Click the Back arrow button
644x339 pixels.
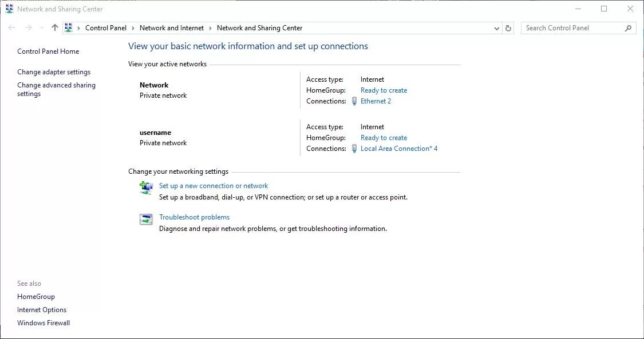point(12,27)
